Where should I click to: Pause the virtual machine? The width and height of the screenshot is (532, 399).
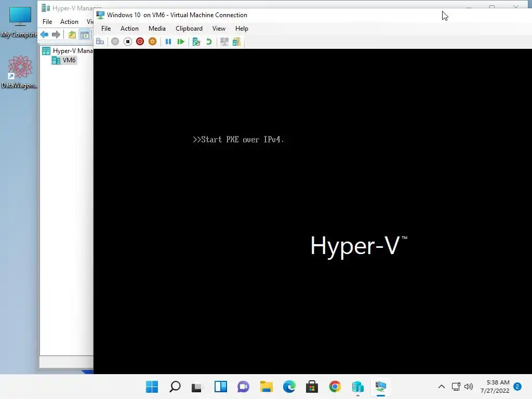tap(168, 42)
